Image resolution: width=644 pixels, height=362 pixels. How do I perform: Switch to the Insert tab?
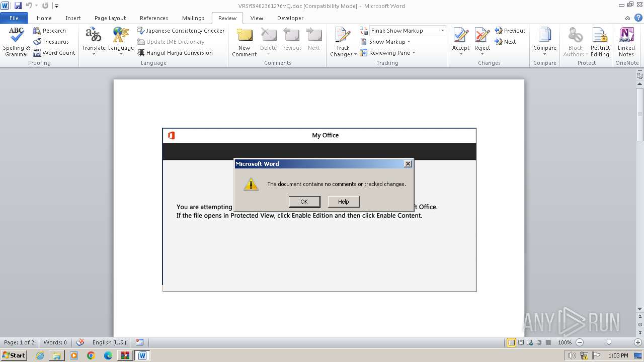tap(73, 18)
